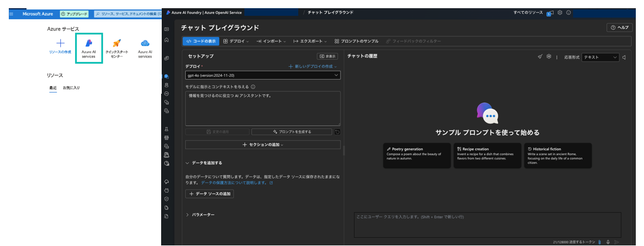The height and width of the screenshot is (246, 644).
Task: Click the microphone icon in chat input
Action: pos(608,242)
